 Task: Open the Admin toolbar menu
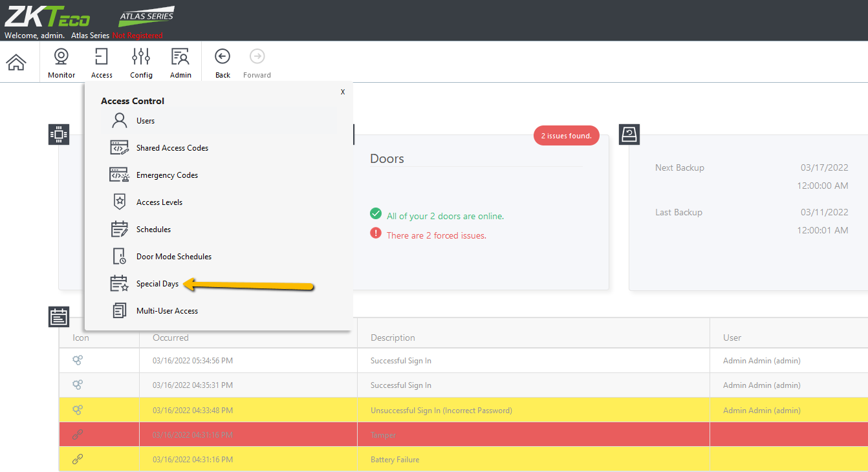[180, 63]
